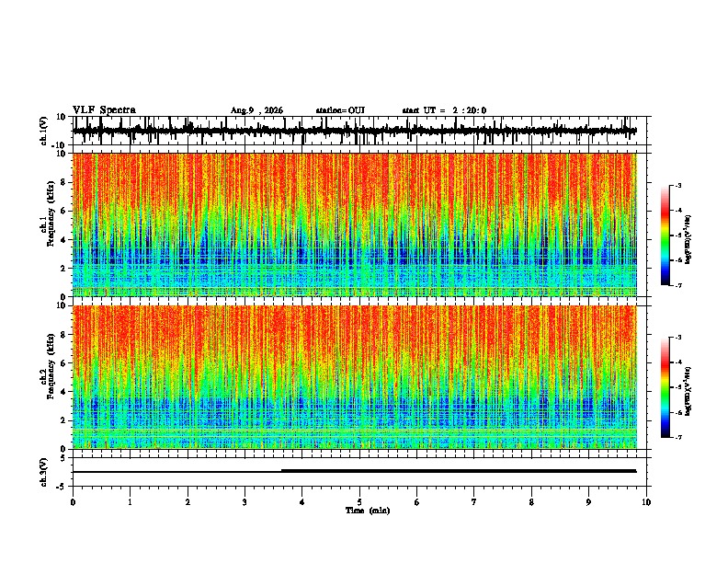Click time axis tick label "4"
This screenshot has width=728, height=563.
pyautogui.click(x=302, y=502)
